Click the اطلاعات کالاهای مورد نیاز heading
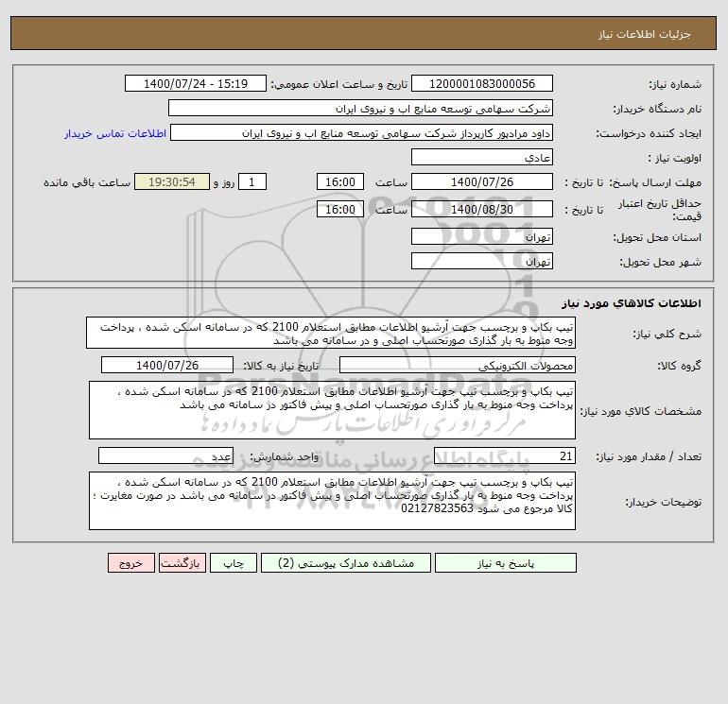728x704 pixels. coord(632,303)
